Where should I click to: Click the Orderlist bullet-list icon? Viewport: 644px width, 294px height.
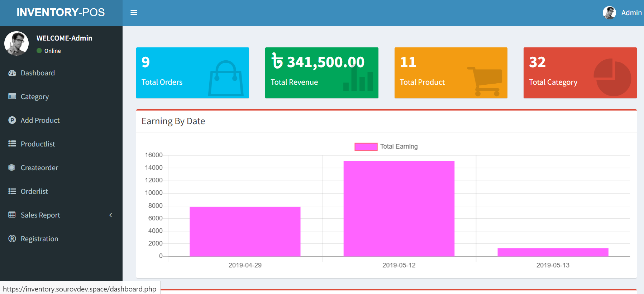click(x=12, y=191)
